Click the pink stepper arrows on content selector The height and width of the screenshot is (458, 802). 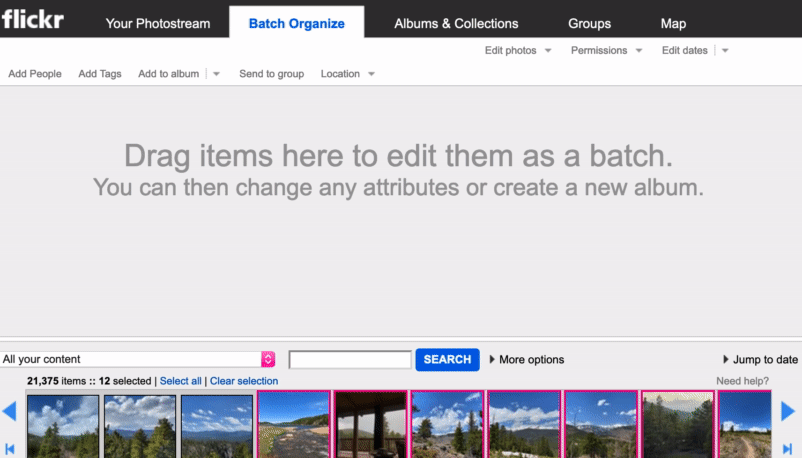coord(268,359)
